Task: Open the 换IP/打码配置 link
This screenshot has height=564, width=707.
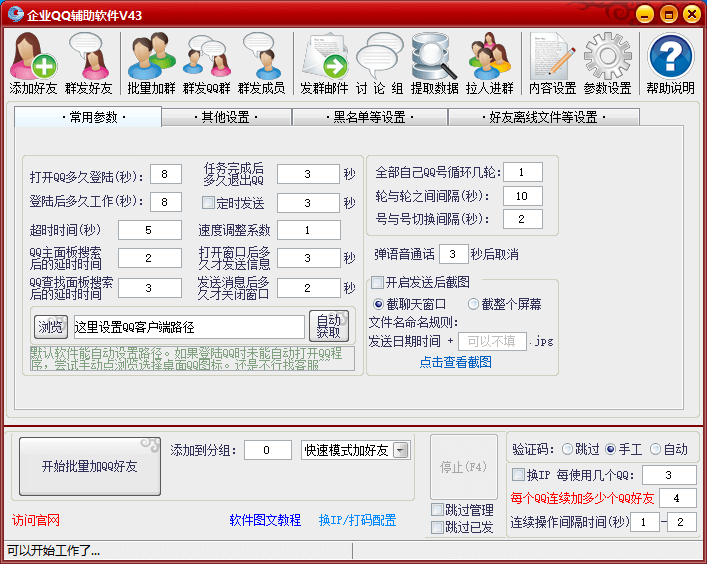Action: 357,520
